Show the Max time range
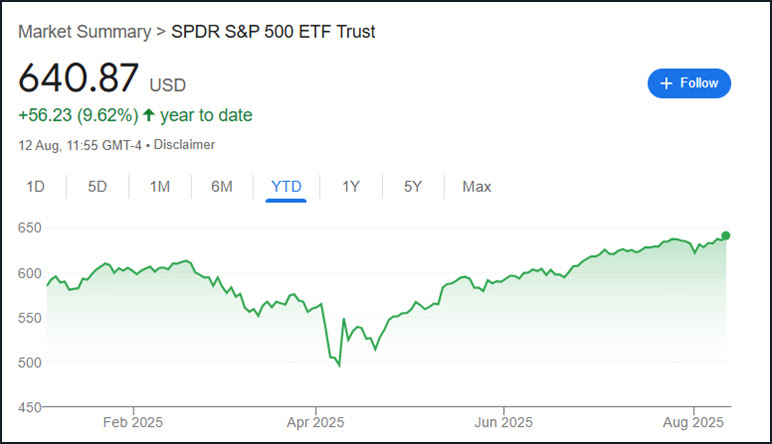 pos(476,186)
